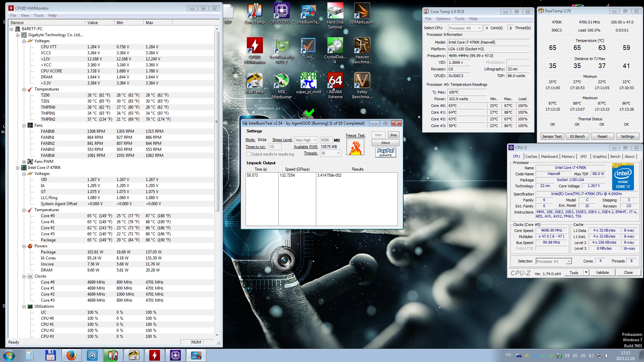Click the HWMonitor vertical scrollbar
The height and width of the screenshot is (362, 644).
(x=217, y=121)
